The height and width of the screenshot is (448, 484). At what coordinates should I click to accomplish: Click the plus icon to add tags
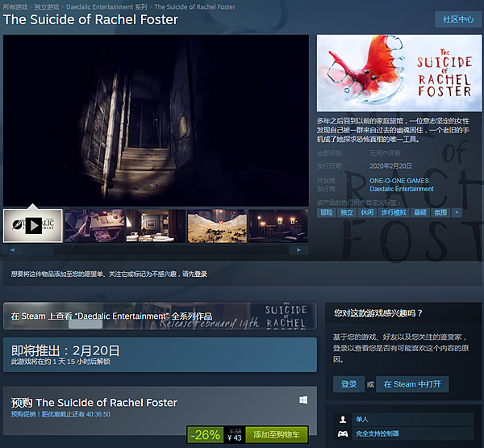coord(457,212)
